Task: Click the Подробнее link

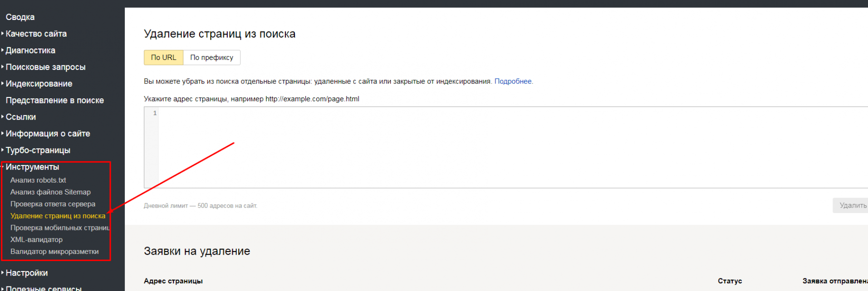Action: pos(513,82)
